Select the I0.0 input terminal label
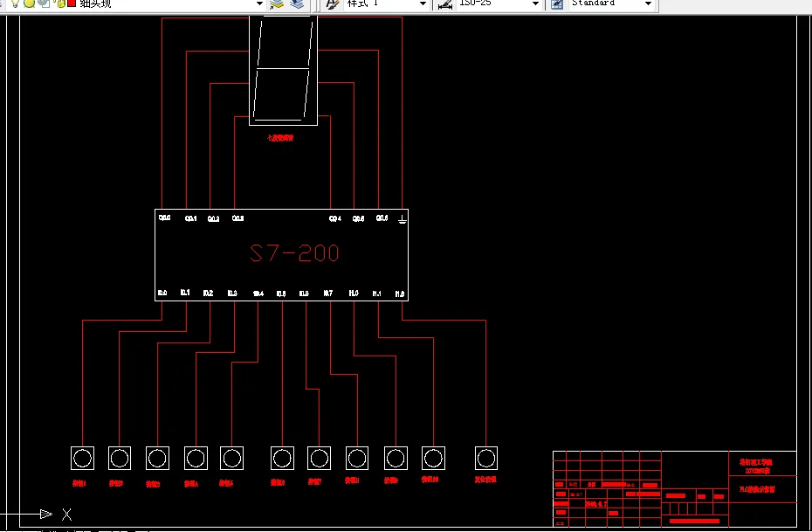The height and width of the screenshot is (532, 812). pyautogui.click(x=162, y=294)
